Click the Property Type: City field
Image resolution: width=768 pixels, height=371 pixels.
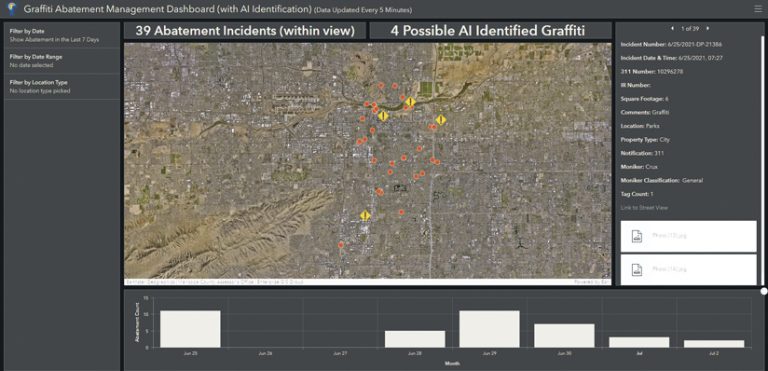pos(645,140)
